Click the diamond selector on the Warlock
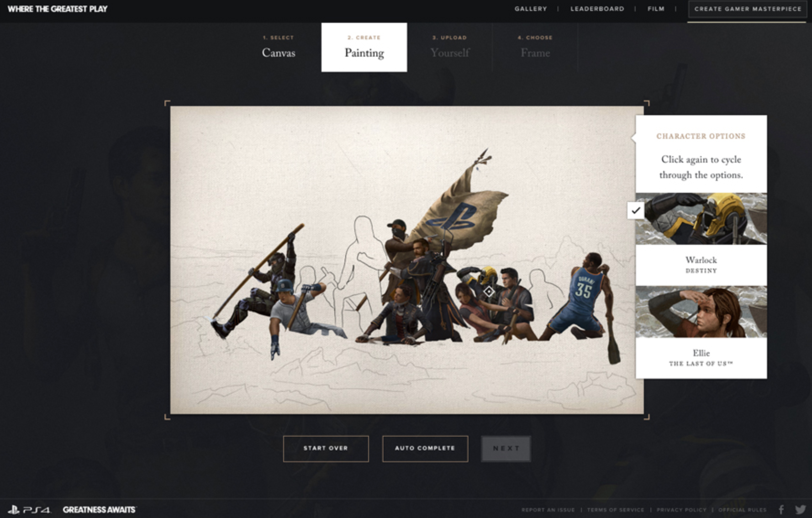This screenshot has width=812, height=518. 489,291
